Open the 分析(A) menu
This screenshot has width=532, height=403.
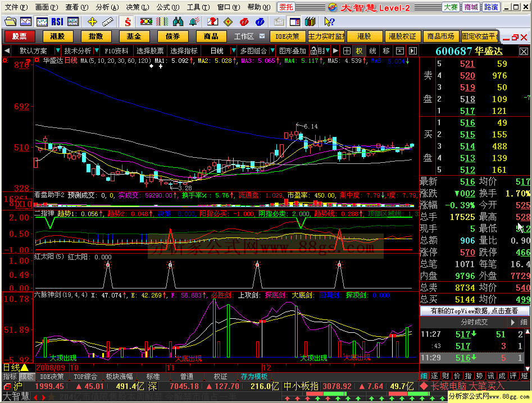107,7
